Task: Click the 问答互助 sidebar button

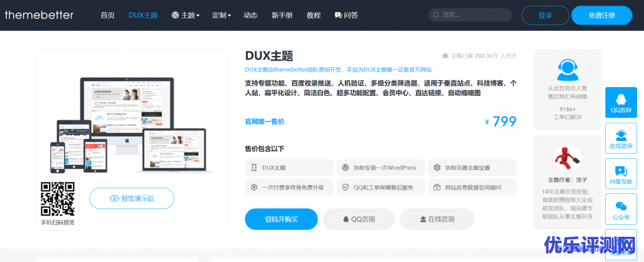Action: (621, 174)
